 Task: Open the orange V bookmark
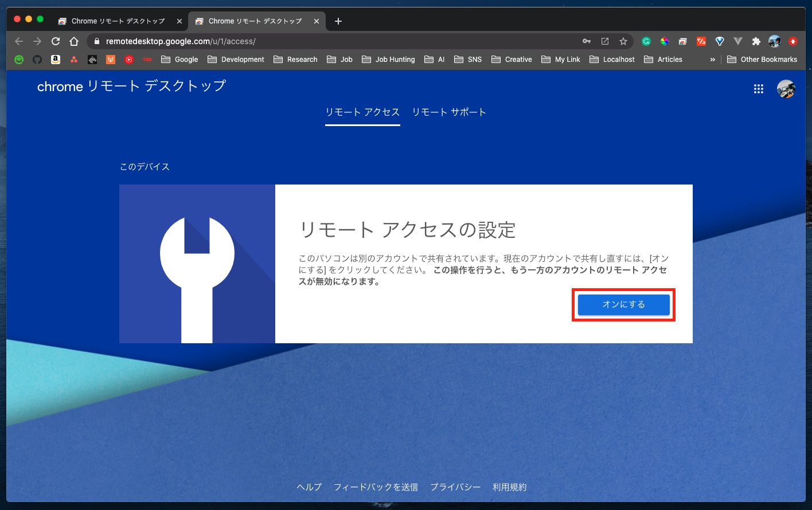pos(111,60)
